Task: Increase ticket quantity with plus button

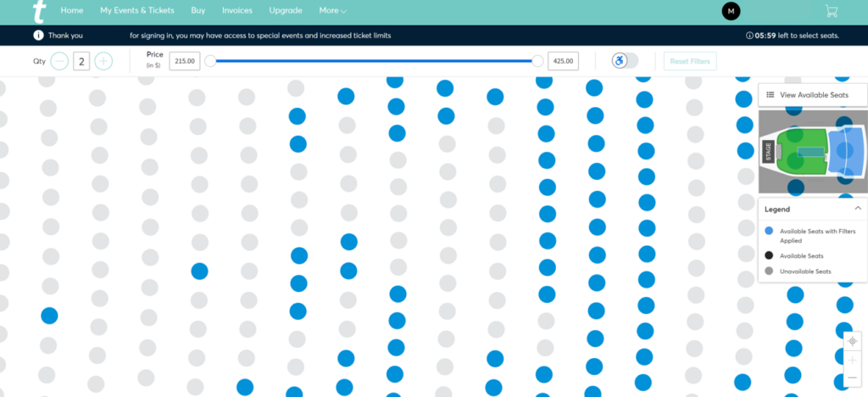Action: click(103, 61)
